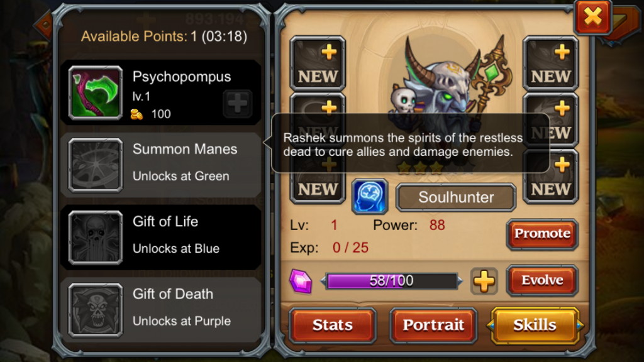Switch to the Stats tab

tap(332, 325)
